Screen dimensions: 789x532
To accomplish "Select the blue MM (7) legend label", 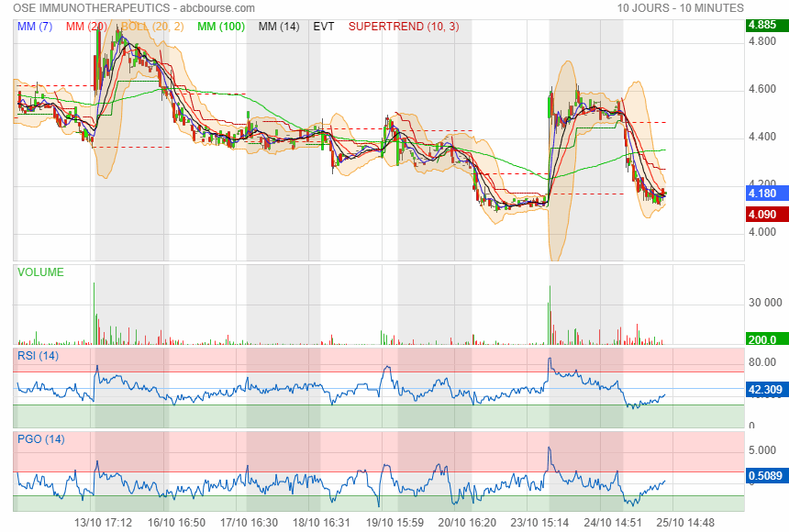I will [x=35, y=27].
